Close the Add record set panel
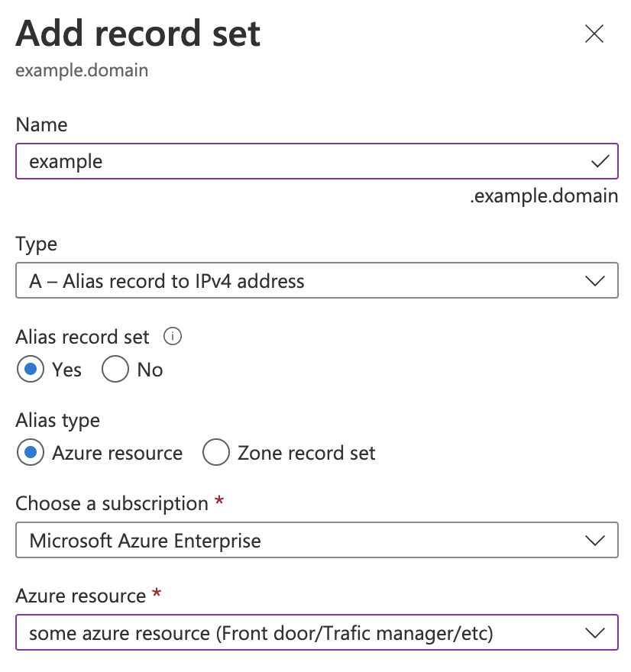631x672 pixels. (x=594, y=34)
